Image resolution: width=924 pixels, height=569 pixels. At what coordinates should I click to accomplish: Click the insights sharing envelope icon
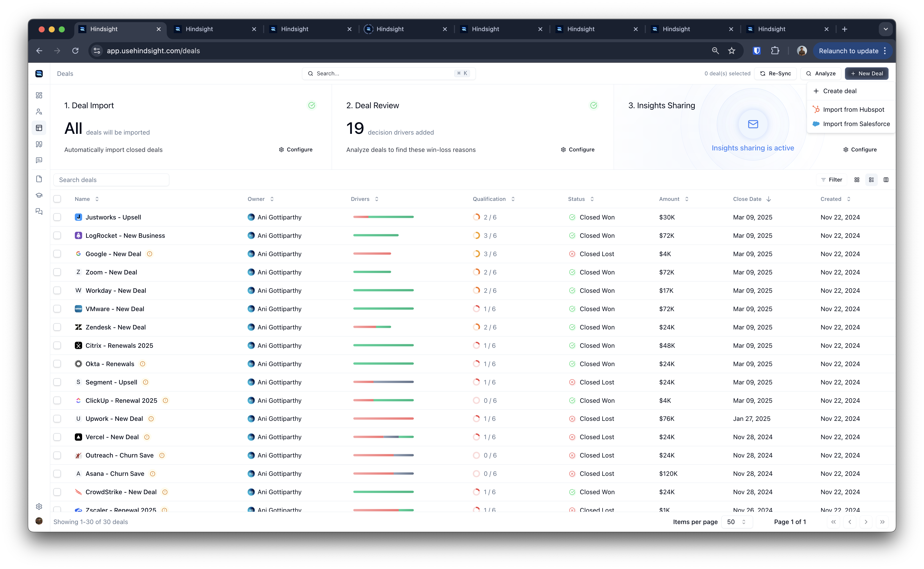[x=753, y=124]
